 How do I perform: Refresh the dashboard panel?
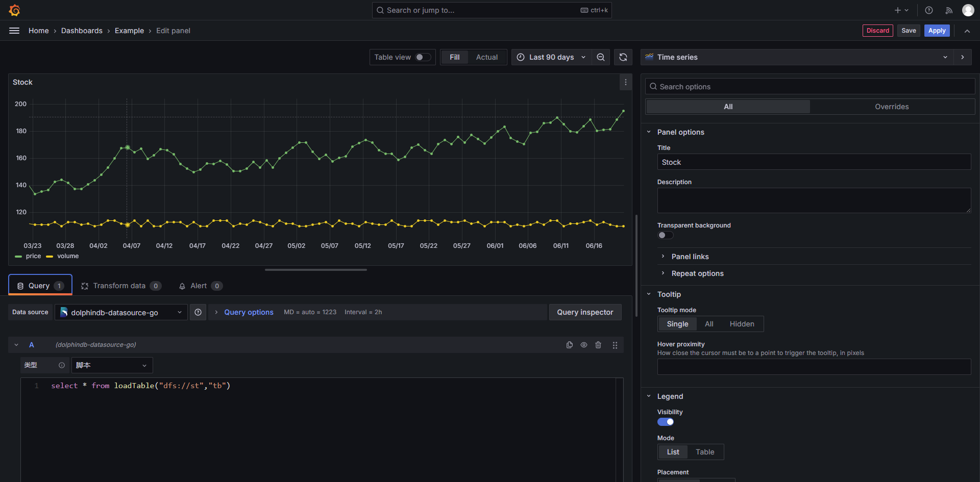[x=623, y=57]
